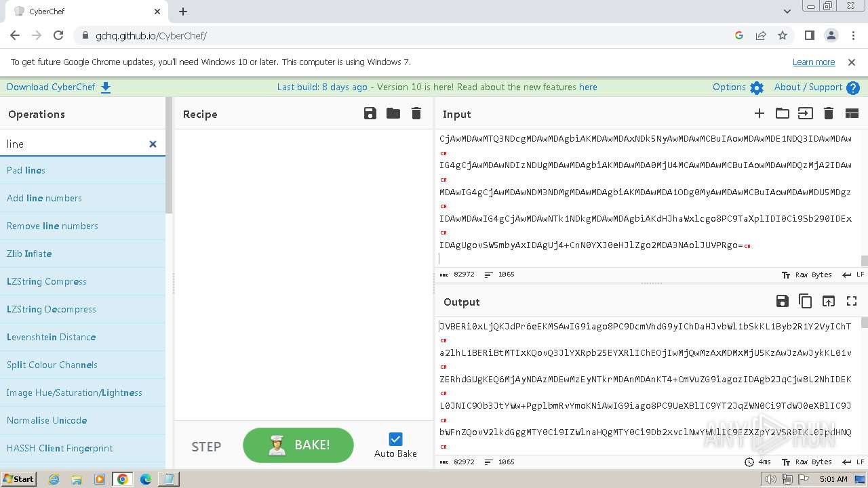This screenshot has width=868, height=488.
Task: Click the STEP button
Action: point(206,446)
